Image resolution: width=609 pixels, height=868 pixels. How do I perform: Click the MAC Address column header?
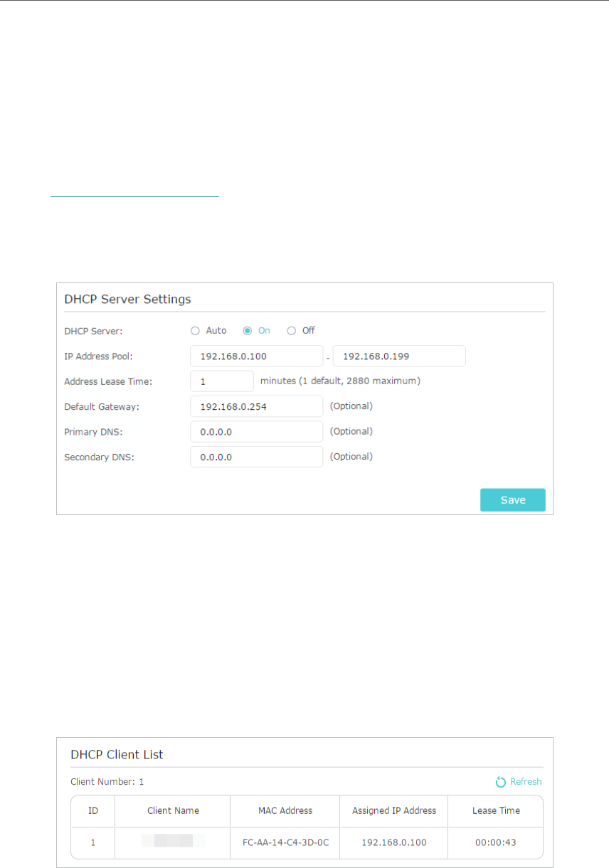[x=285, y=811]
